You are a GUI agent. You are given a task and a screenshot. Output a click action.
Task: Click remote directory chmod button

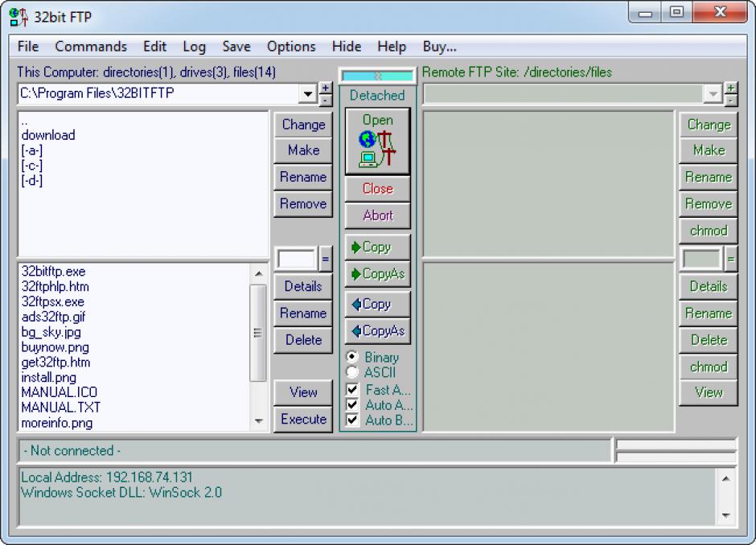pyautogui.click(x=709, y=231)
